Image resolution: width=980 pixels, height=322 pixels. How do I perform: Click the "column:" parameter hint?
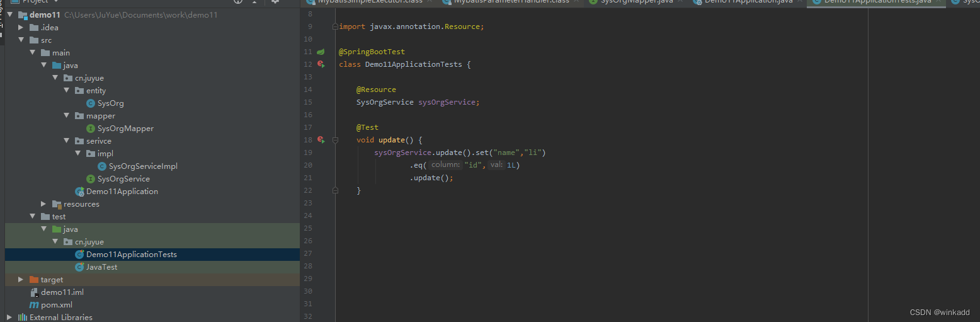(446, 165)
